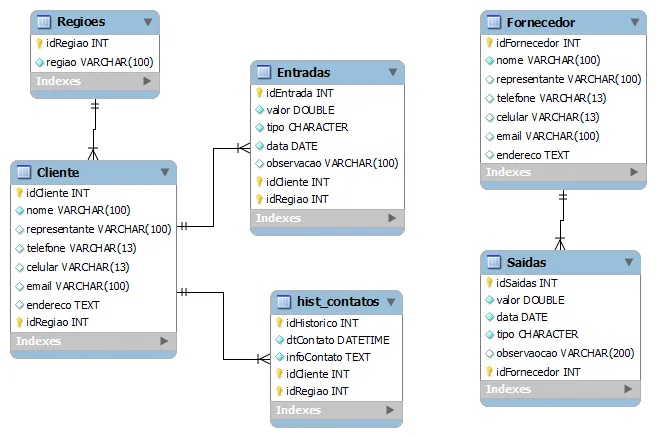The height and width of the screenshot is (437, 656).
Task: Click the idEntrada primary key icon
Action: (x=259, y=92)
